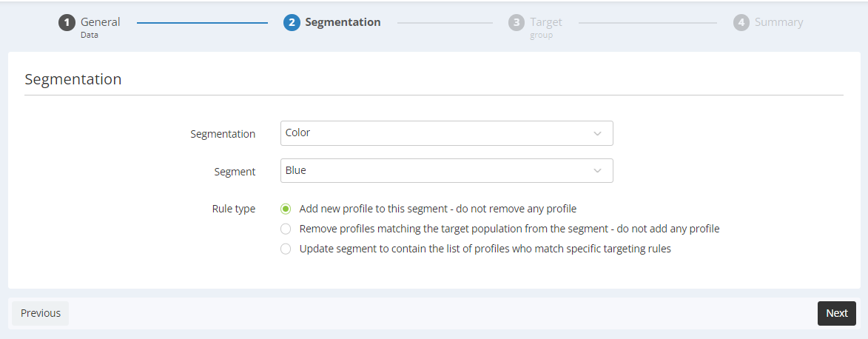Open the Summary step label
The height and width of the screenshot is (339, 868).
point(779,22)
